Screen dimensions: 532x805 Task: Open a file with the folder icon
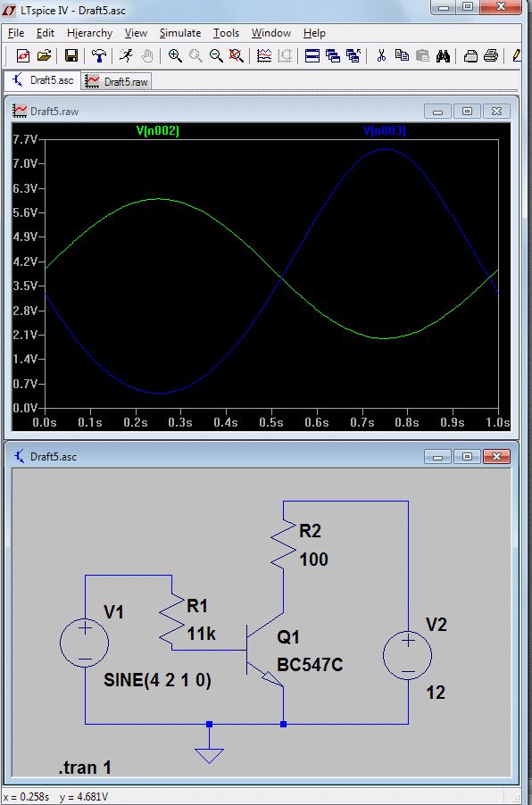[x=44, y=55]
